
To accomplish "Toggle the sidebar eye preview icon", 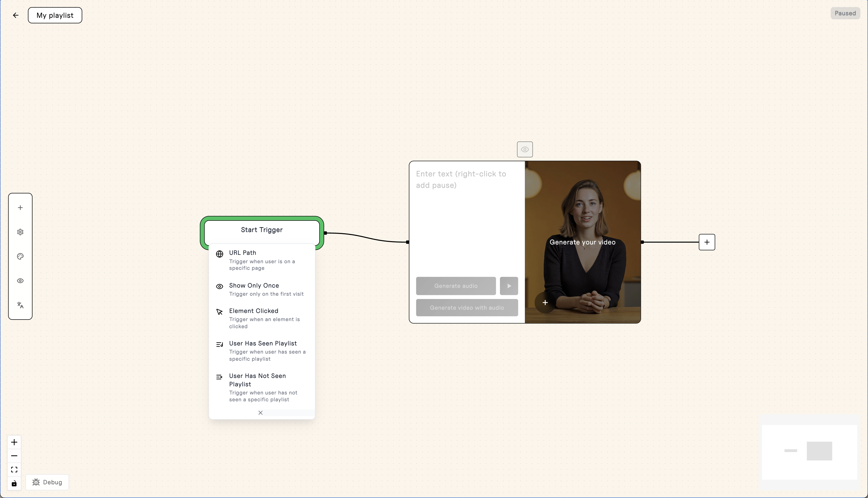I will click(x=20, y=281).
